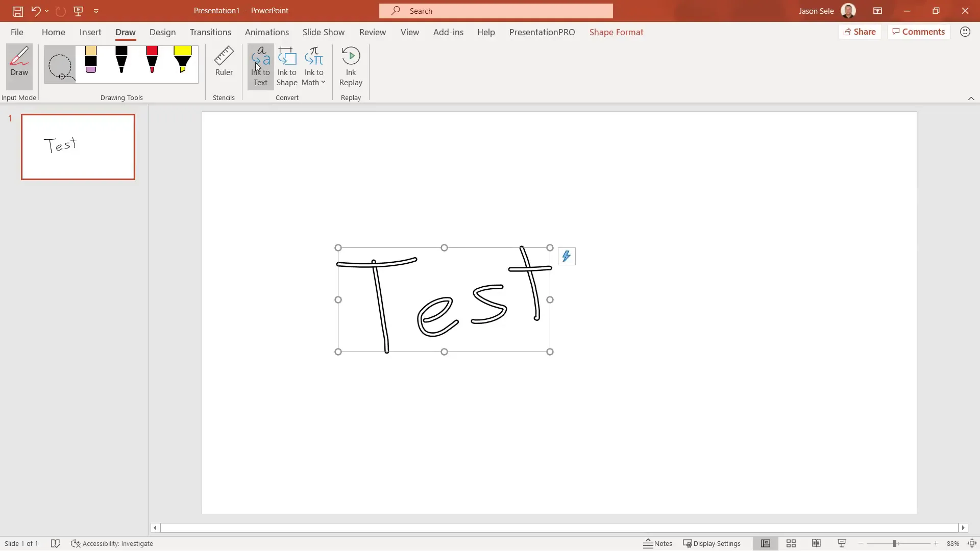This screenshot has width=980, height=551.
Task: Open the Undo history dropdown arrow
Action: pyautogui.click(x=46, y=11)
